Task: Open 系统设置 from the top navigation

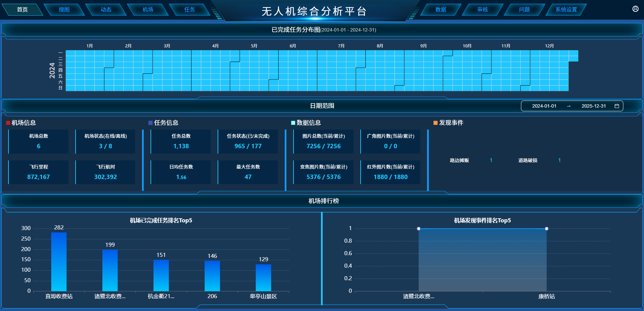Action: click(x=566, y=9)
